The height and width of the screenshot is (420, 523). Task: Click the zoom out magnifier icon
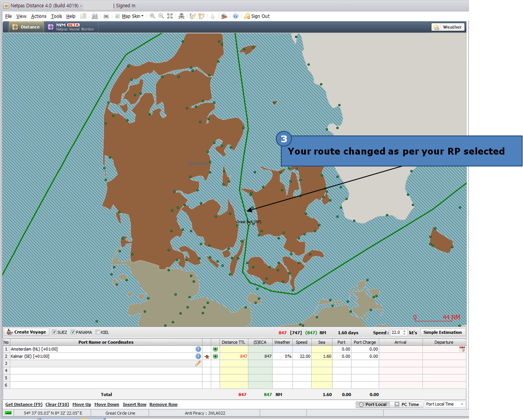161,16
